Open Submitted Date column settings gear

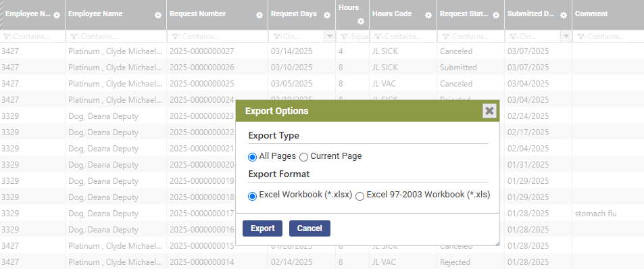click(x=564, y=15)
